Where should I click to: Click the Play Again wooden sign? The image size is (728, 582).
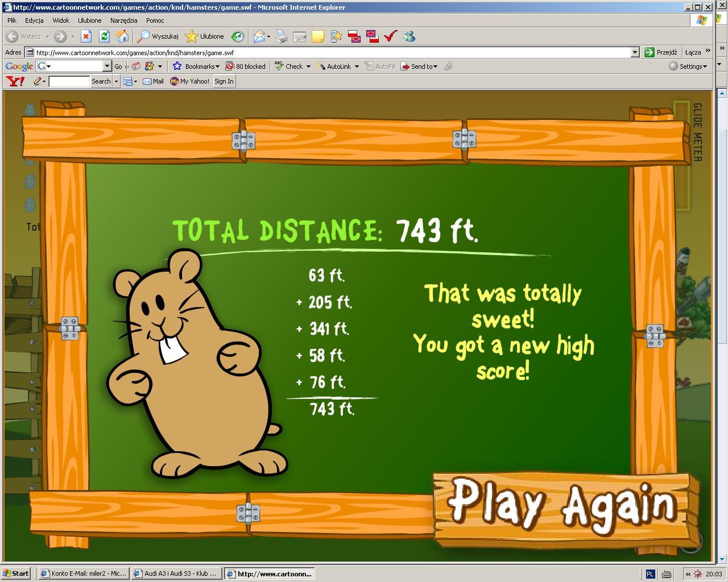click(x=566, y=509)
